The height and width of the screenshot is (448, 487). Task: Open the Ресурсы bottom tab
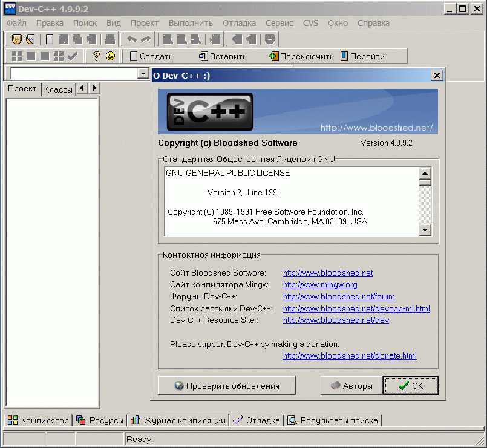[100, 420]
